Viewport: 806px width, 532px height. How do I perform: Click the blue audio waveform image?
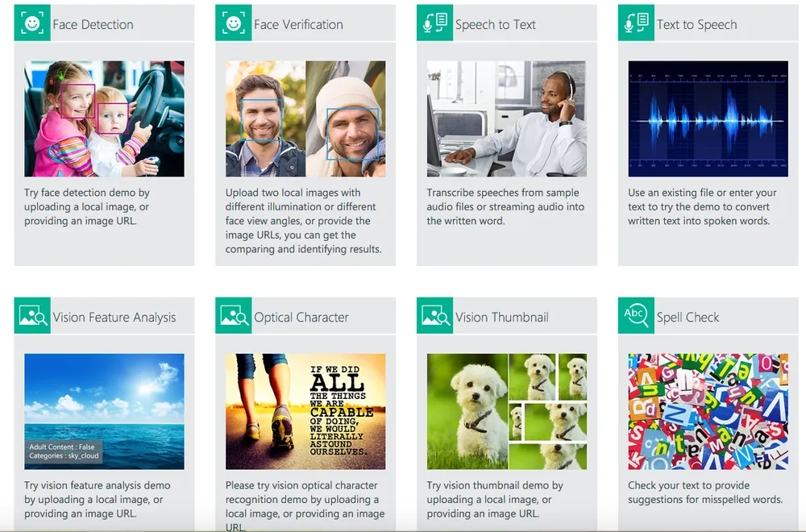point(708,118)
